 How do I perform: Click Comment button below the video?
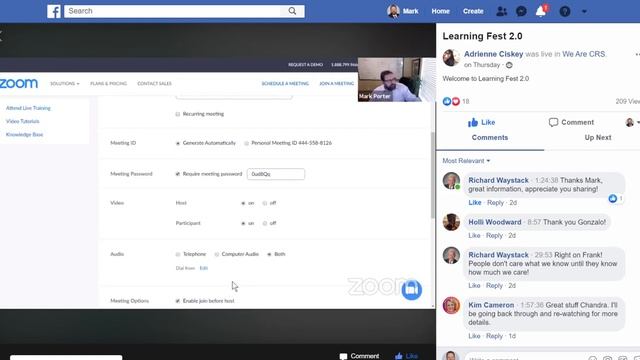point(359,356)
